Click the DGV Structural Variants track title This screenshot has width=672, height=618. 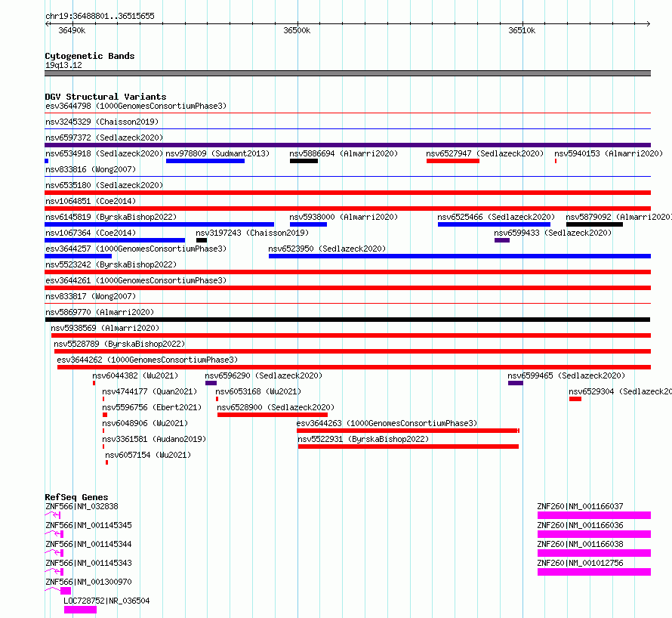point(106,97)
